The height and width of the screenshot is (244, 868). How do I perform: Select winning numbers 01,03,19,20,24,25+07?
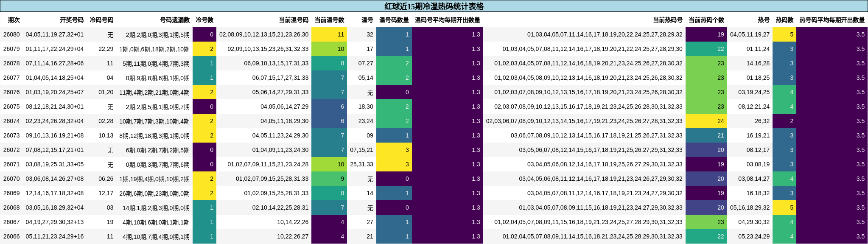pyautogui.click(x=55, y=92)
